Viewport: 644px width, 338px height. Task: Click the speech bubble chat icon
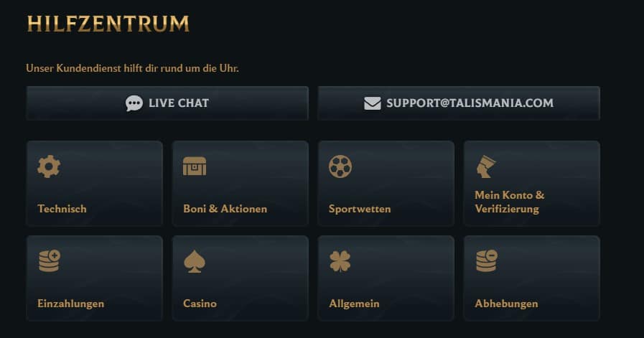134,103
